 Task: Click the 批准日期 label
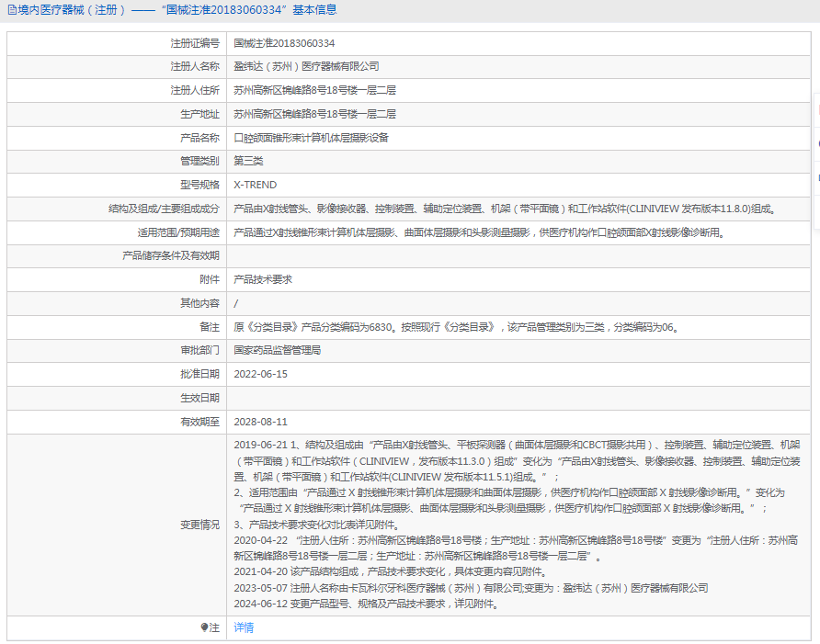pos(199,374)
